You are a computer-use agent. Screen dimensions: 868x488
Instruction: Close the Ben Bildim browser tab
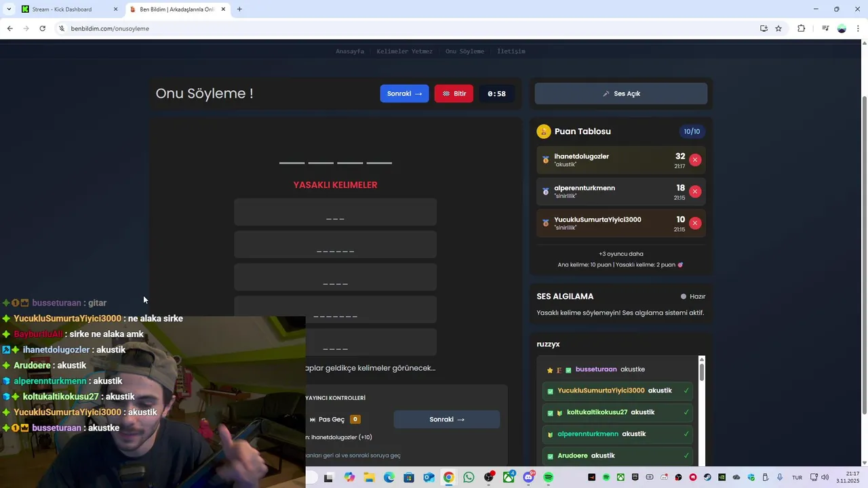click(223, 9)
